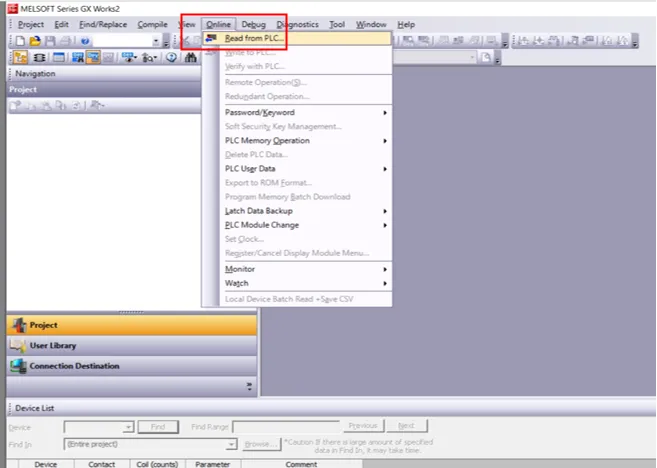The image size is (657, 468).
Task: Click the User Library book icon
Action: 18,345
